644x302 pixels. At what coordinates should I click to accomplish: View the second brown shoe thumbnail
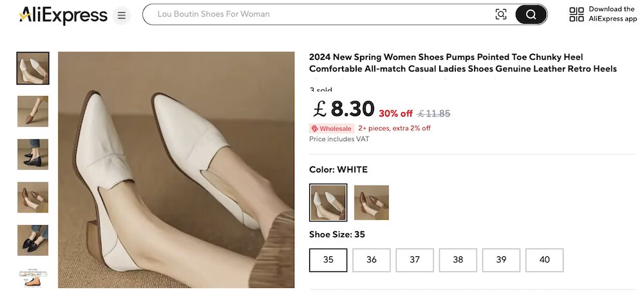click(x=33, y=111)
